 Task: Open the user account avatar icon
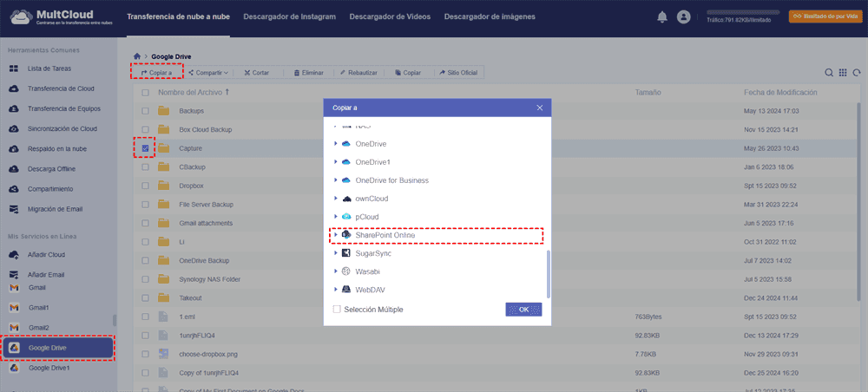coord(684,17)
